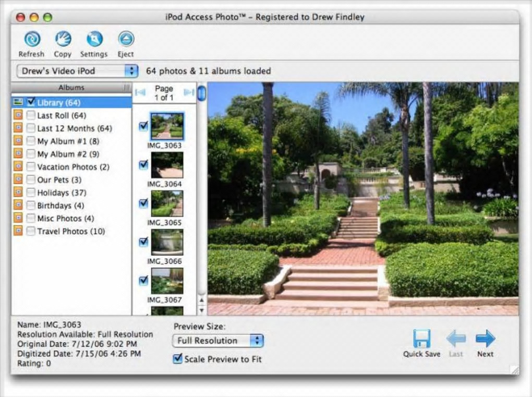The image size is (532, 397).
Task: Eject the iPod using the Eject icon
Action: click(126, 39)
